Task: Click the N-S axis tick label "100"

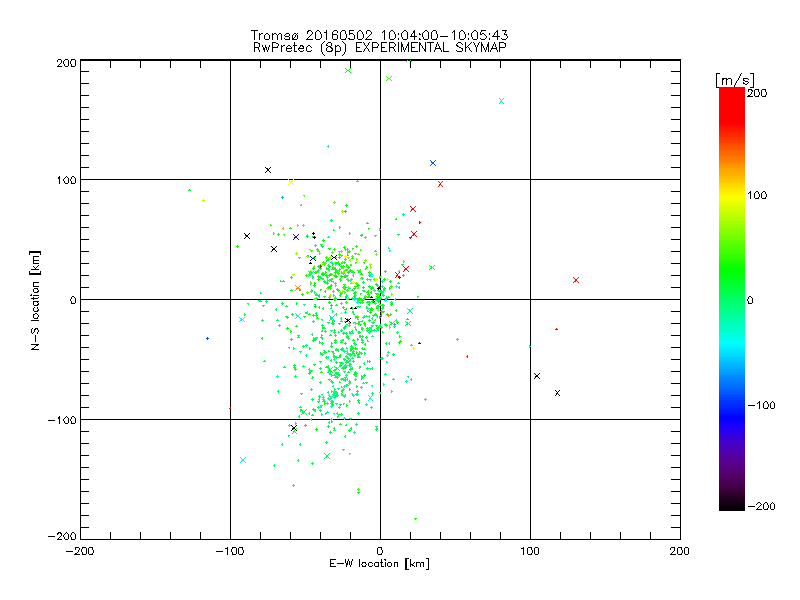Action: [66, 180]
